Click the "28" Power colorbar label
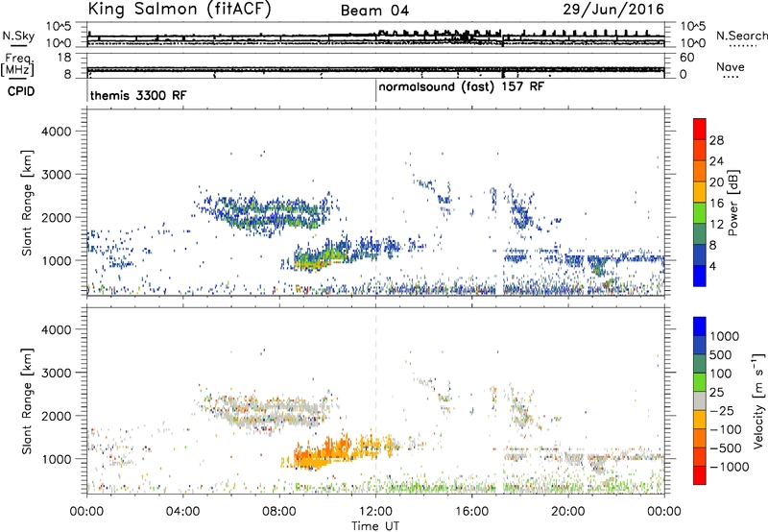 click(x=716, y=140)
